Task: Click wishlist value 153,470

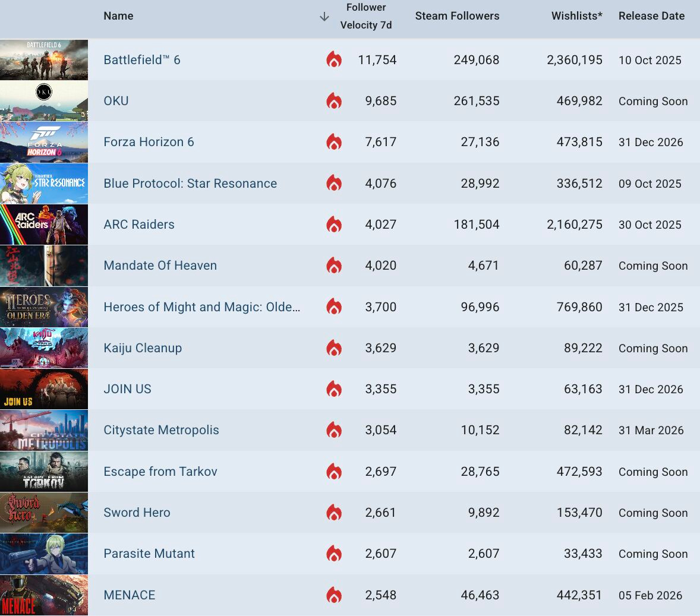Action: point(579,513)
